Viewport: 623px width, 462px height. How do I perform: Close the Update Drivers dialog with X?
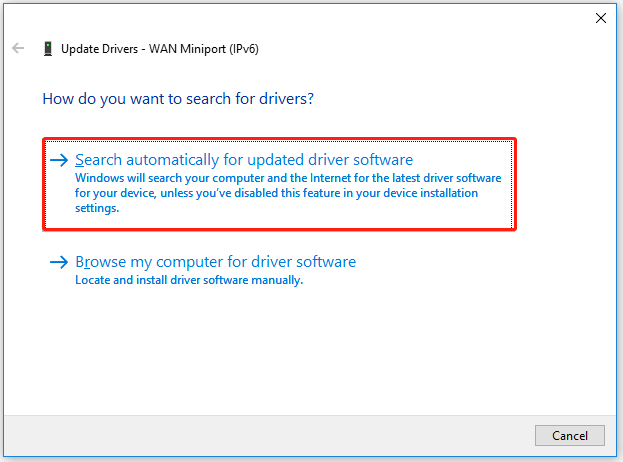pyautogui.click(x=601, y=18)
